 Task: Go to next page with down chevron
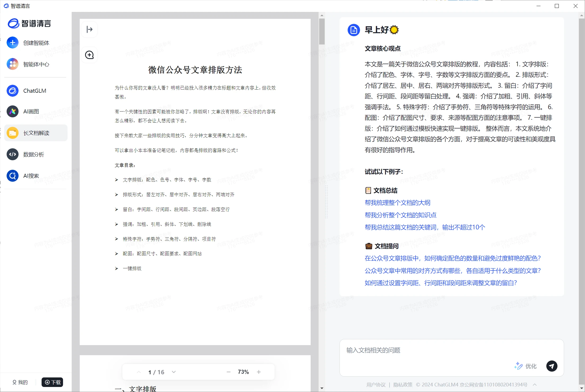coord(174,372)
